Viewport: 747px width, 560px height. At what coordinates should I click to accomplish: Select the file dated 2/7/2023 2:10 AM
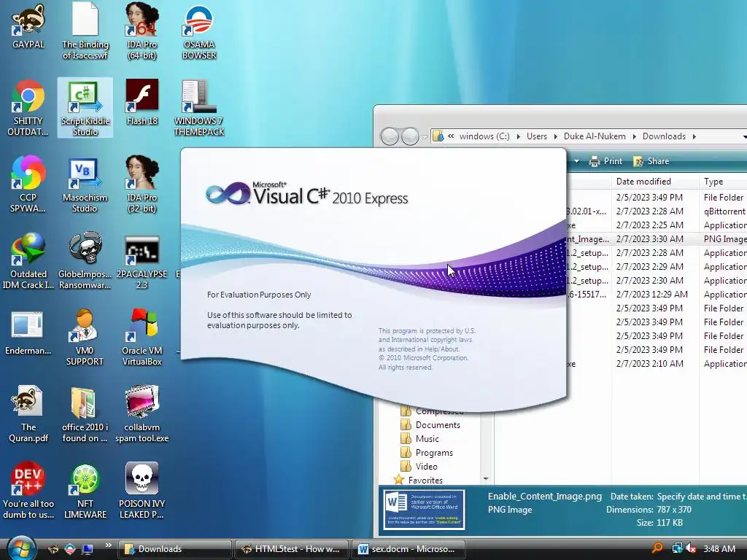point(657,364)
